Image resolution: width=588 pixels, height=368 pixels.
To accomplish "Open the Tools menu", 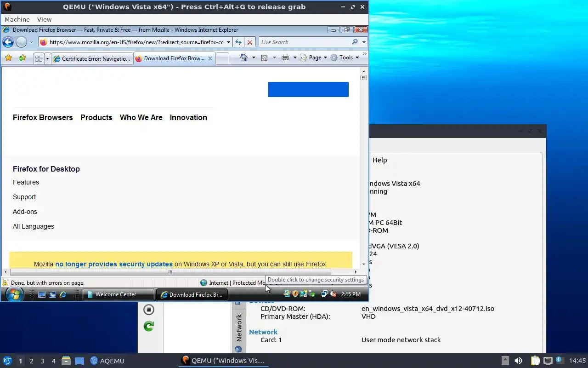I will (345, 57).
